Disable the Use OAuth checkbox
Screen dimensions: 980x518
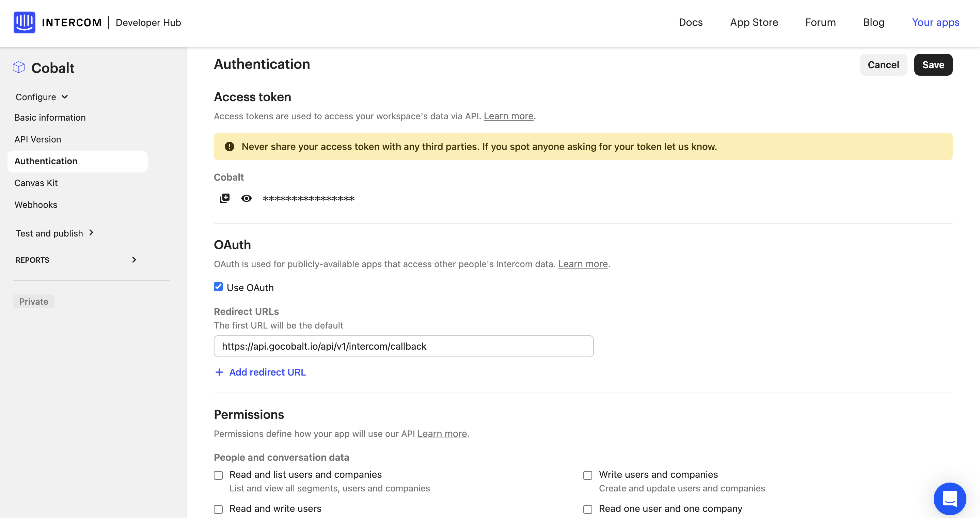[218, 287]
